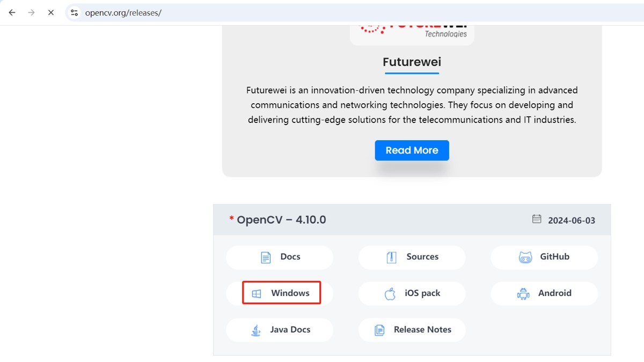
Task: Click the Java Docs coffee icon
Action: coord(256,330)
